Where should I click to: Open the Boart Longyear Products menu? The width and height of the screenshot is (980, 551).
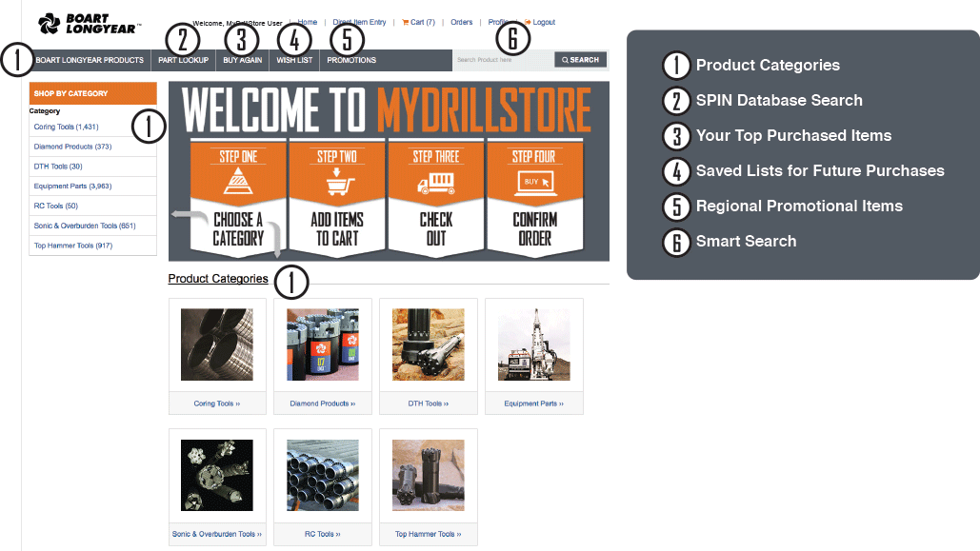(x=90, y=60)
